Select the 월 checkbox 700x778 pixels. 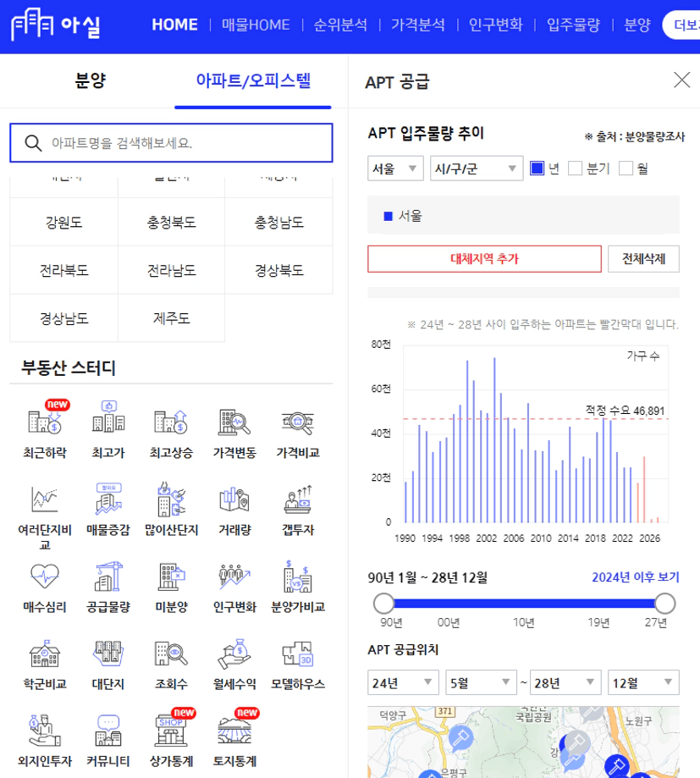point(626,168)
